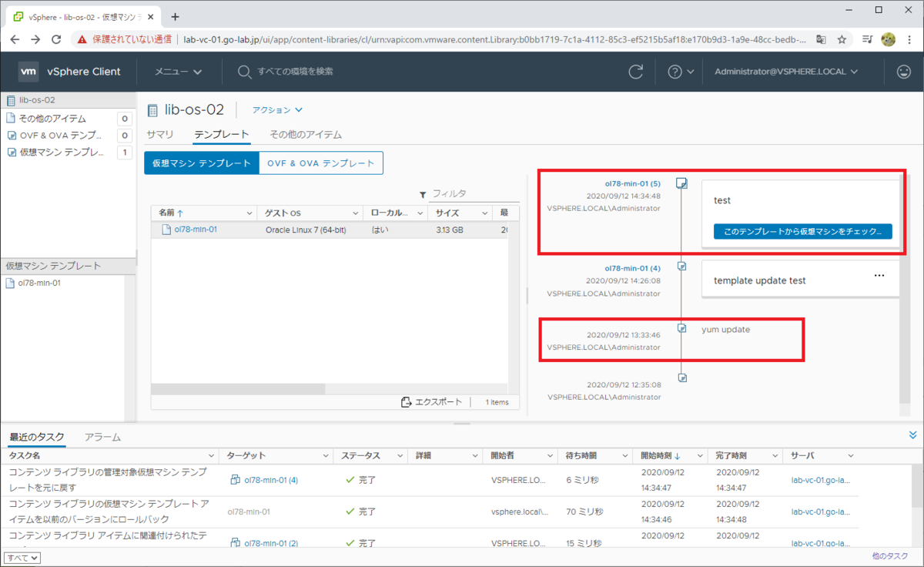924x567 pixels.
Task: Click the すべての環境を検索 search field
Action: coord(296,72)
